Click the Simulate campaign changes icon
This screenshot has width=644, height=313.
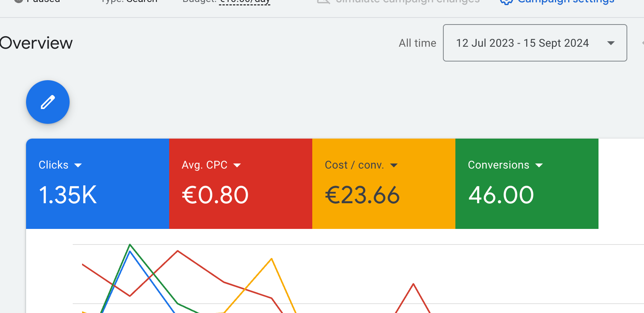[324, 1]
